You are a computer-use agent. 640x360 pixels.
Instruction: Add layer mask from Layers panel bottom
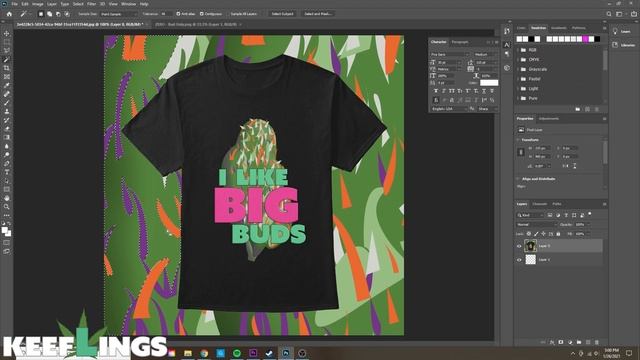pyautogui.click(x=561, y=342)
